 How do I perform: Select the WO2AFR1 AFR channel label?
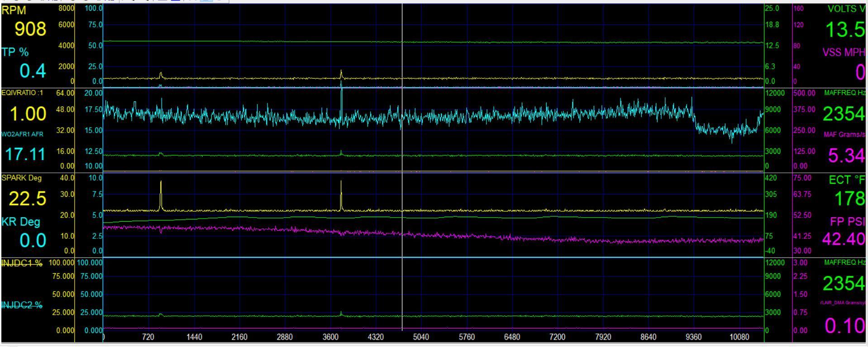22,134
